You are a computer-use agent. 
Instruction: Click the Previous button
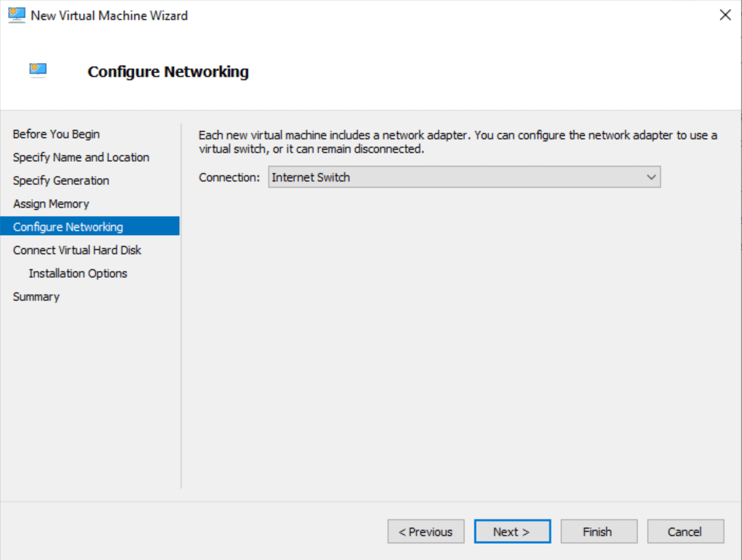click(x=426, y=531)
